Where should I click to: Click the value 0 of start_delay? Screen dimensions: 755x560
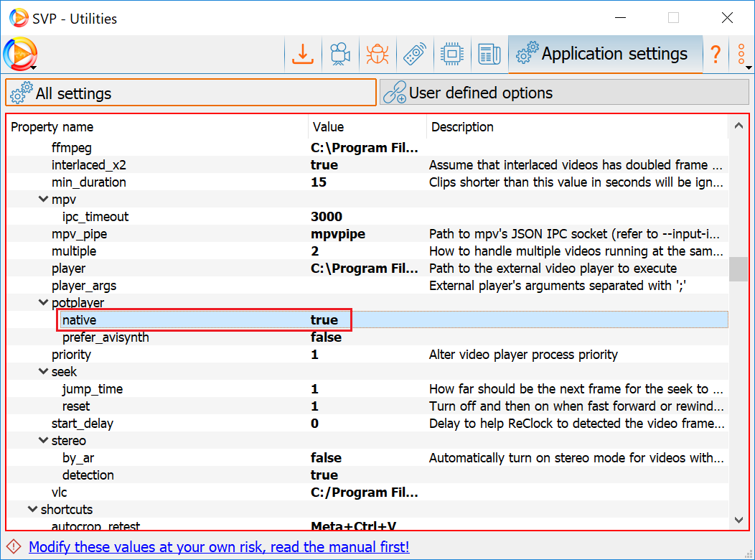(x=314, y=424)
